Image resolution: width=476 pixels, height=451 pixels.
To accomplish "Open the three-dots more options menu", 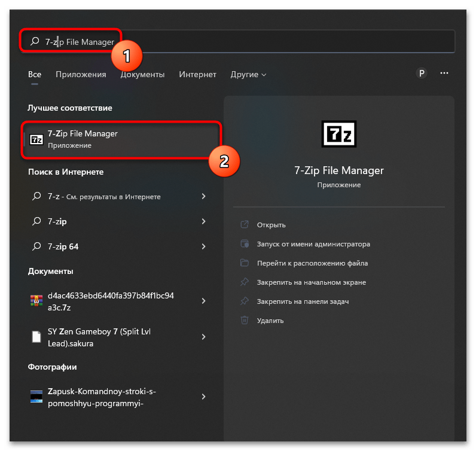I will [x=444, y=73].
